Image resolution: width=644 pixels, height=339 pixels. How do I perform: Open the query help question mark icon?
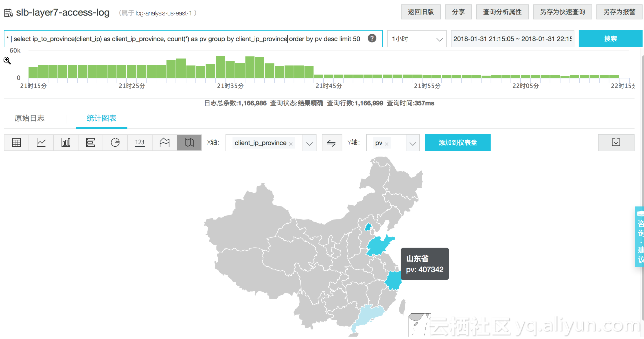[372, 39]
